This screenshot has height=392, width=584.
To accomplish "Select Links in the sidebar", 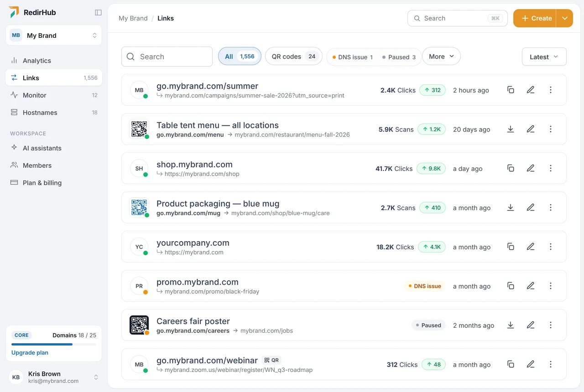I will (54, 77).
